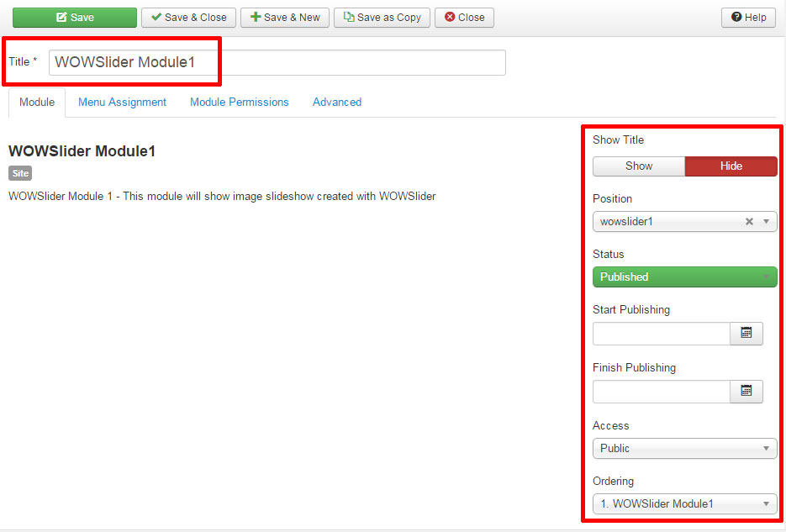Click the Access label

(x=610, y=426)
